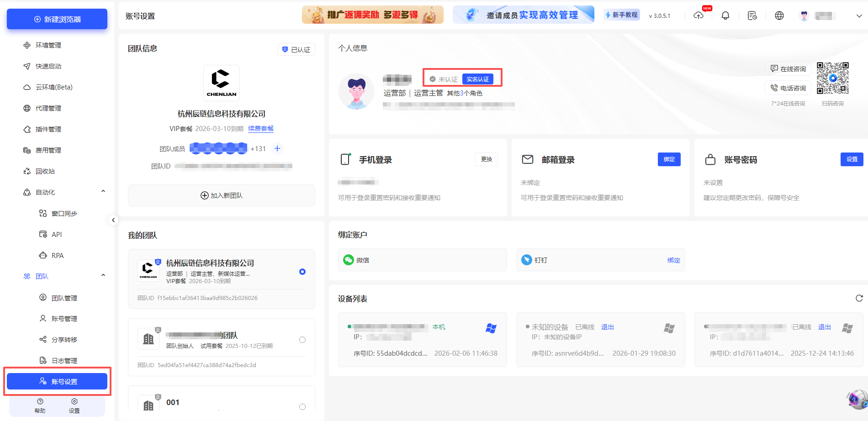Click the profile avatar in 个人信息
Image resolution: width=868 pixels, height=421 pixels.
pos(356,91)
